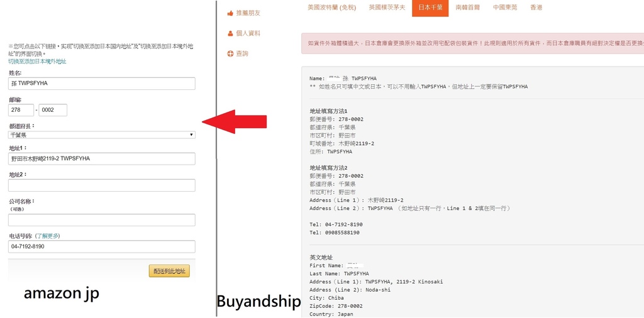The image size is (644, 318).
Task: Click the empty 地址2 input field
Action: (101, 185)
